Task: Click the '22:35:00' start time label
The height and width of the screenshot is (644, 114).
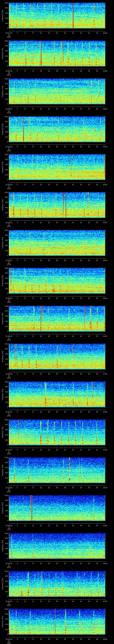Action: click(9, 184)
